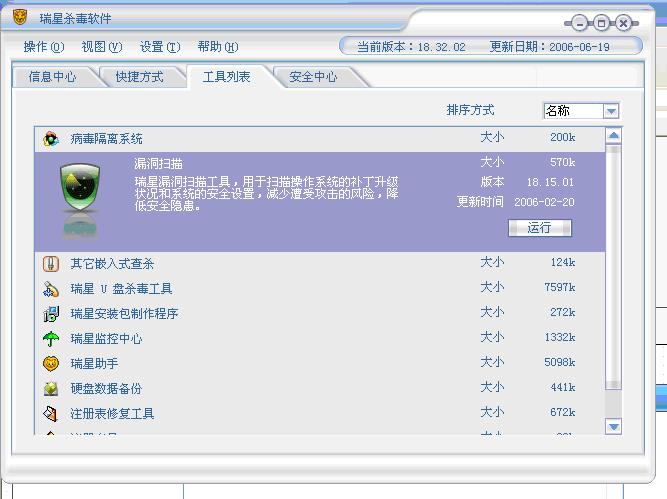
Task: Click the tool list vertical scrollbar thumb
Action: click(613, 267)
